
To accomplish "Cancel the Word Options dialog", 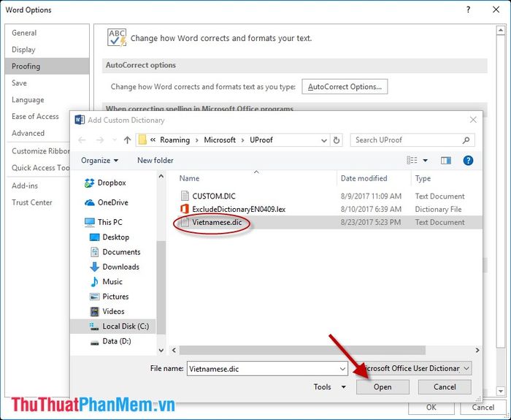I will 483,408.
